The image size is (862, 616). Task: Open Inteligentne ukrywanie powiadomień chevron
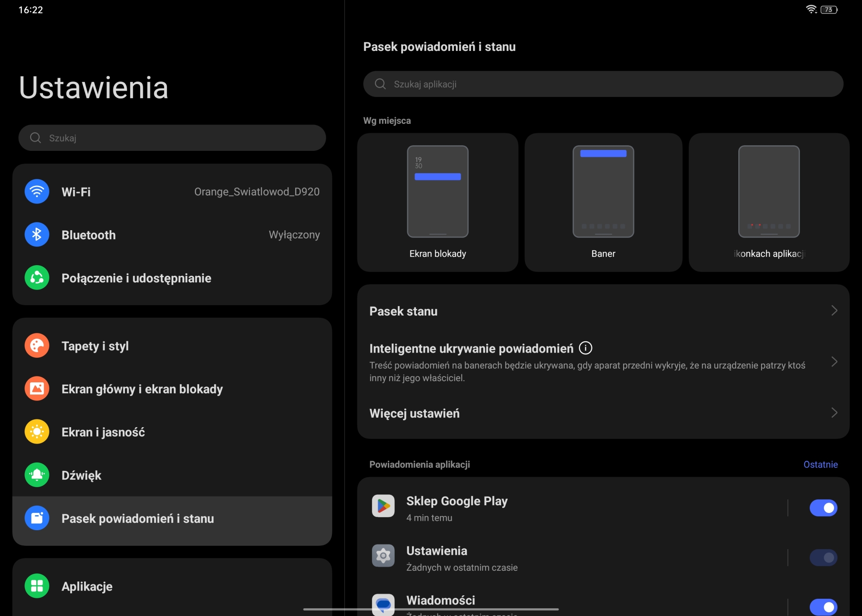coord(834,362)
